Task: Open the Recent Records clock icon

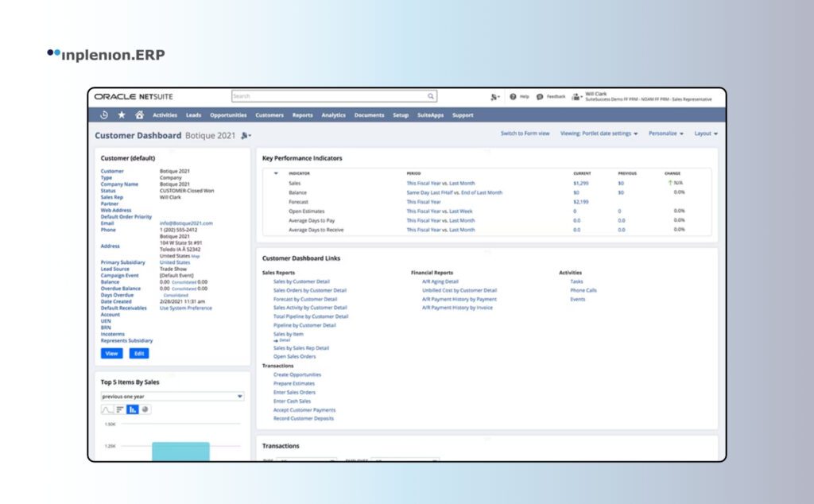Action: [x=104, y=114]
